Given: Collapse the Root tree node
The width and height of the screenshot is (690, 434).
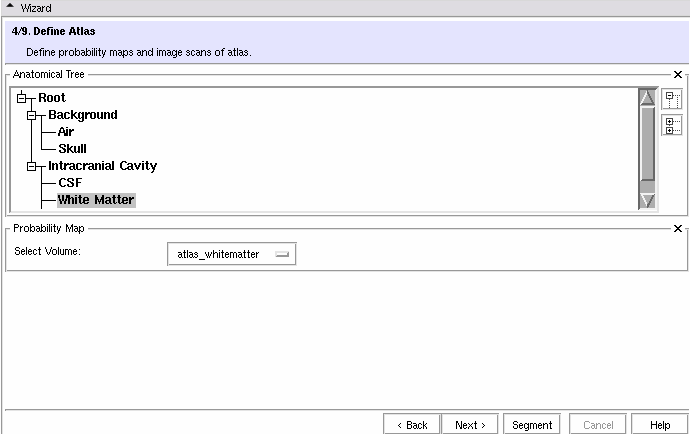Looking at the screenshot, I should [x=22, y=98].
